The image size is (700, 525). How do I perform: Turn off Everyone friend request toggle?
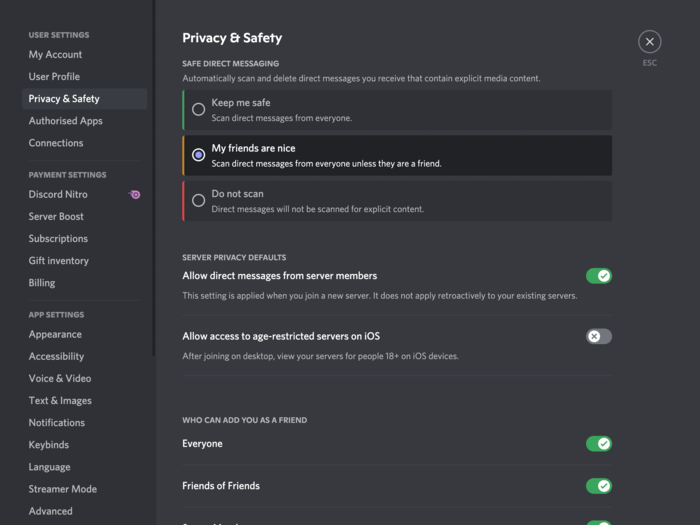pyautogui.click(x=599, y=444)
